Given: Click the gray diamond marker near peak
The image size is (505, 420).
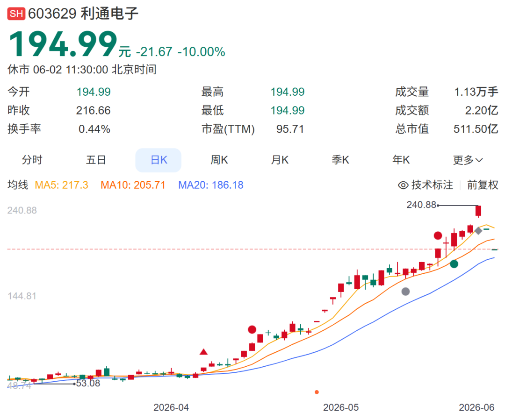Looking at the screenshot, I should (x=479, y=230).
